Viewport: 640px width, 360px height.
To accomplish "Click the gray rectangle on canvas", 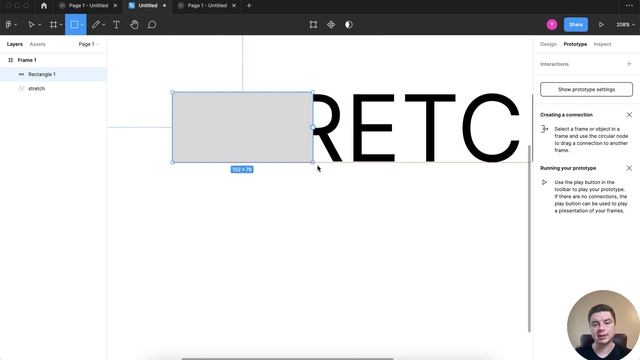I will click(x=242, y=127).
